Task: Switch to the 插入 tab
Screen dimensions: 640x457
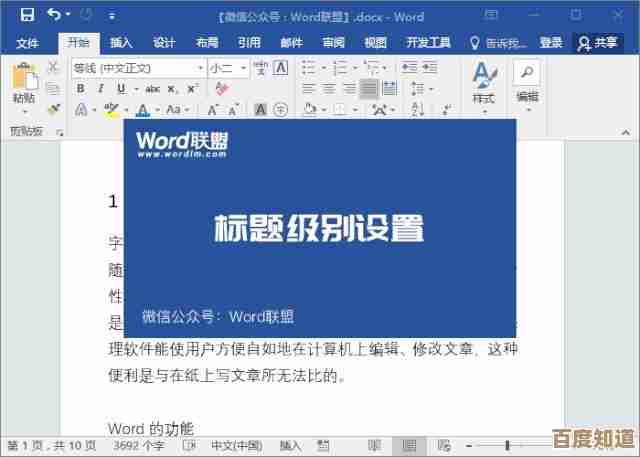Action: [121, 42]
